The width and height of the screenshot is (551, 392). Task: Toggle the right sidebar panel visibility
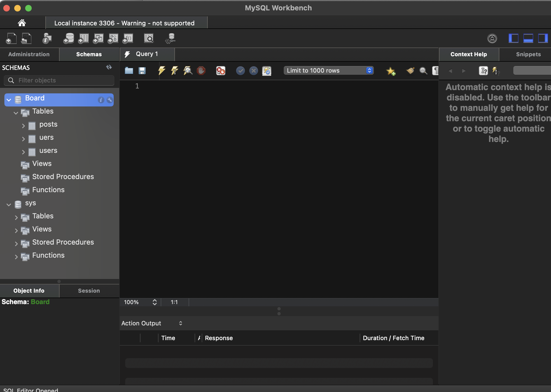543,38
